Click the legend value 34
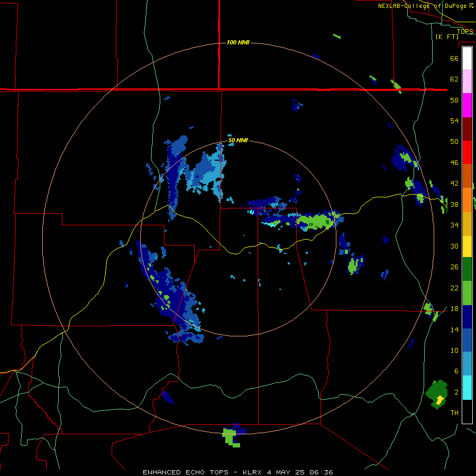Image resolution: width=476 pixels, height=476 pixels. [454, 225]
